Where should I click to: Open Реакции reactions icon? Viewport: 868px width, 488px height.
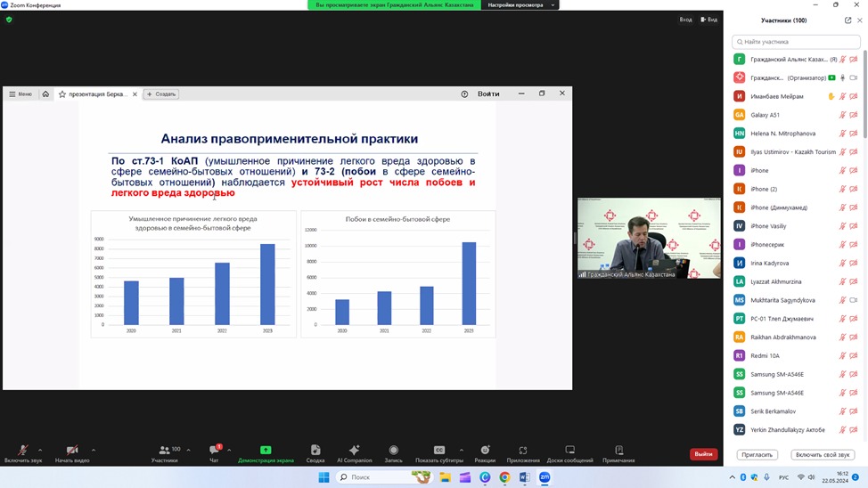tap(485, 451)
